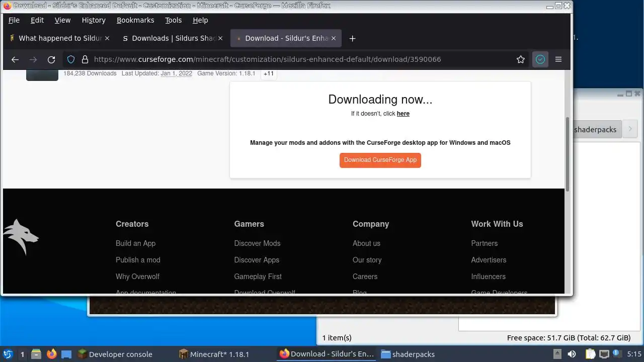Open the system start menu icon

(8, 354)
